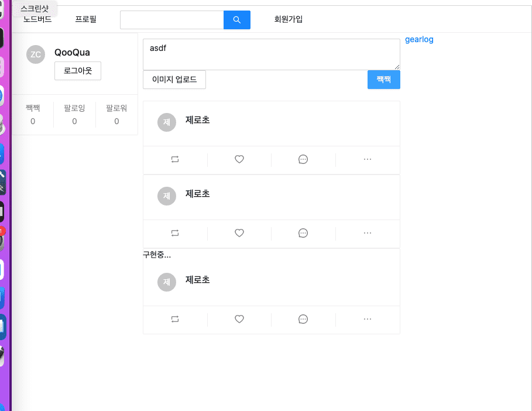Screen dimensions: 532x411
Task: Click the 제로초 name on the first post
Action: tap(197, 120)
